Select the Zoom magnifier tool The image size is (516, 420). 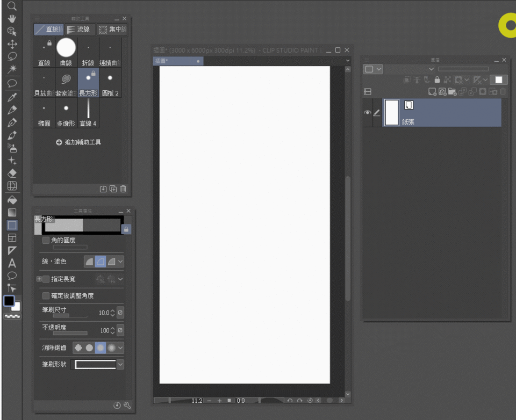pyautogui.click(x=12, y=6)
